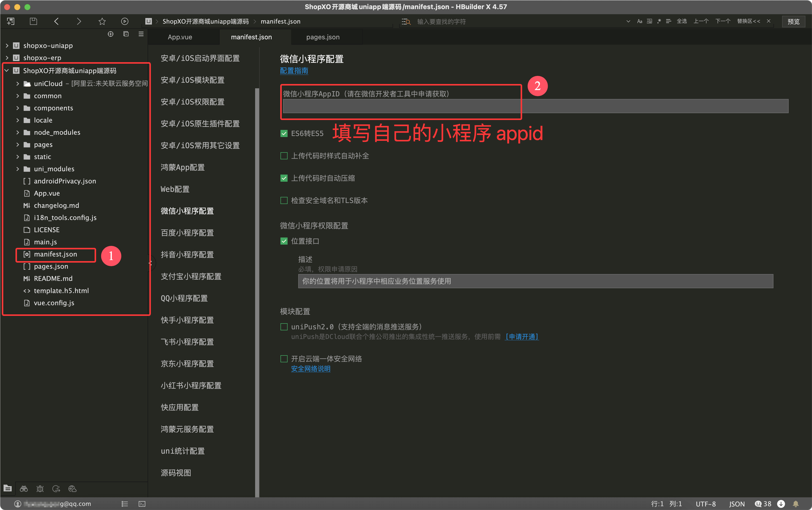Open the cloud globe icon panel

[x=73, y=488]
